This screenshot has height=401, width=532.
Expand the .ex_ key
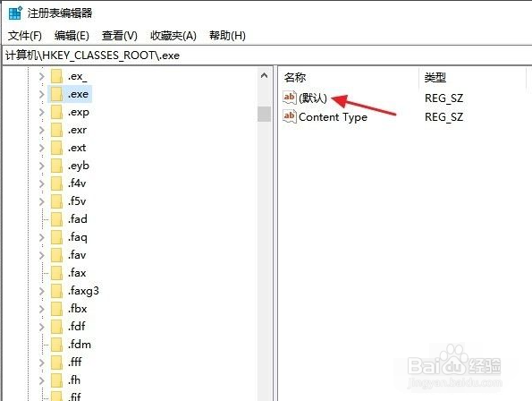tap(42, 76)
